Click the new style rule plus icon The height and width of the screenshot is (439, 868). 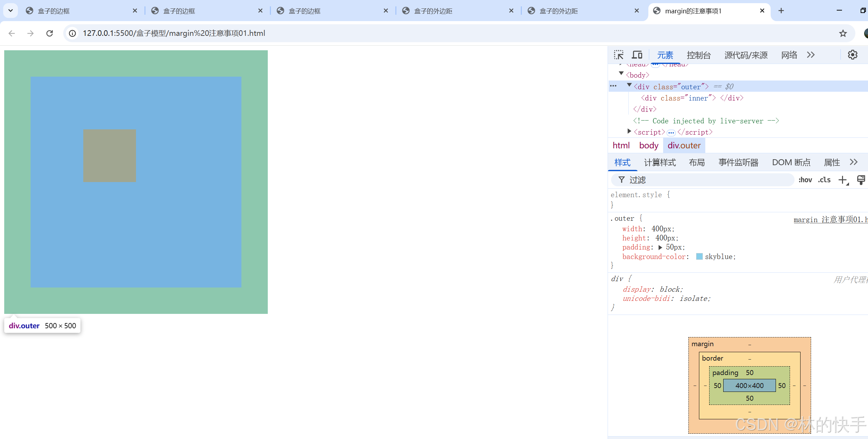(843, 180)
